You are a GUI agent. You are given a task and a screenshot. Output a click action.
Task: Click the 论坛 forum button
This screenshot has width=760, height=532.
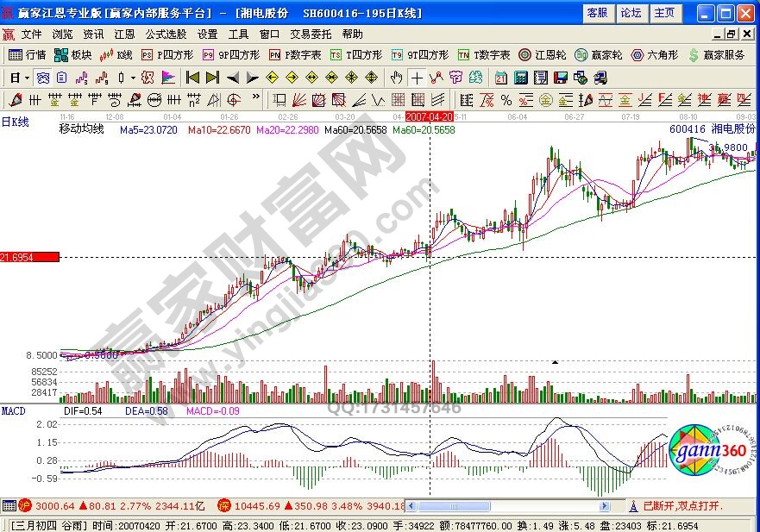click(632, 13)
